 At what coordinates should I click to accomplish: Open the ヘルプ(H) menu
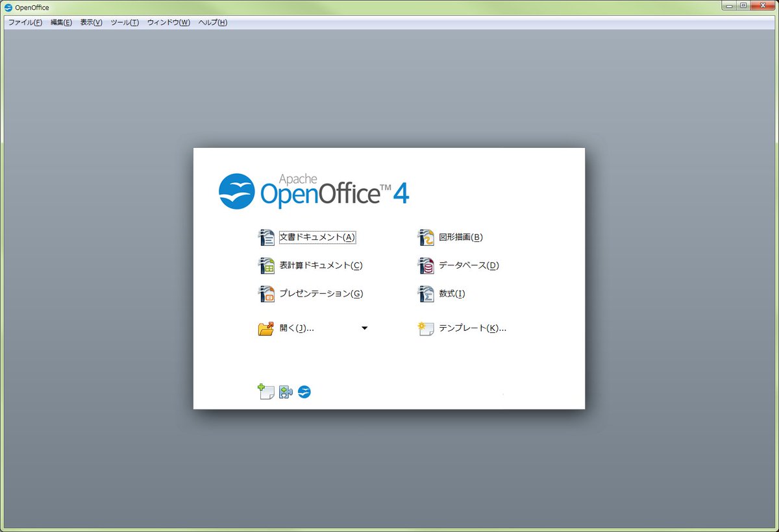(x=213, y=23)
